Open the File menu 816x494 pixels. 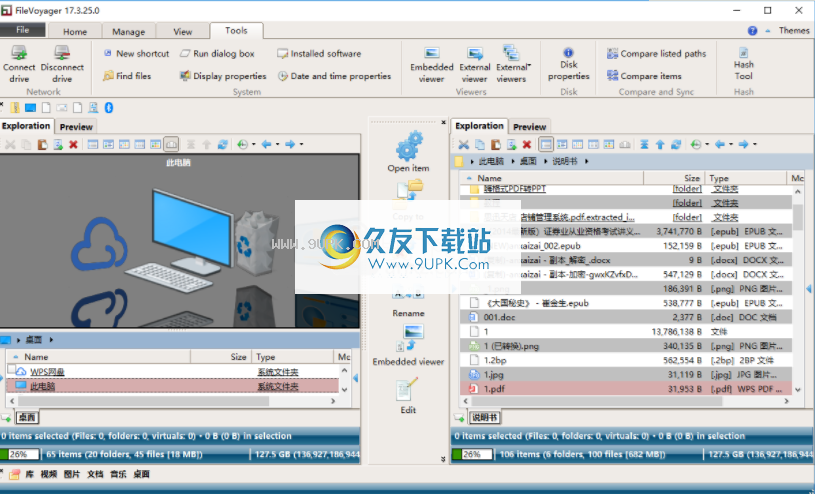23,30
